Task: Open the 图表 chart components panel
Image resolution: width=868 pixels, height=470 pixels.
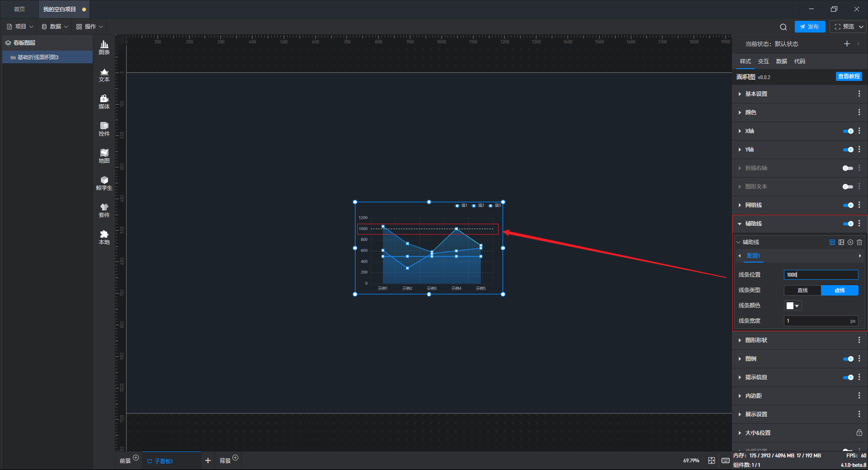Action: coord(104,47)
